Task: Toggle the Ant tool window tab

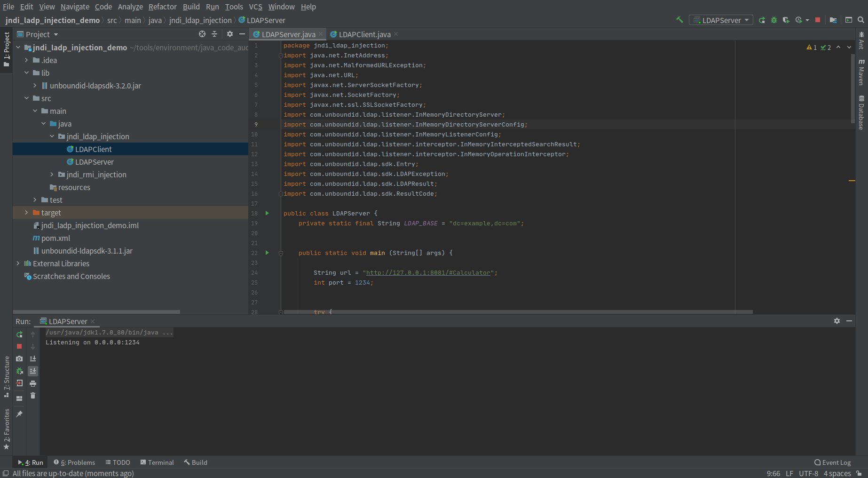Action: point(861,40)
